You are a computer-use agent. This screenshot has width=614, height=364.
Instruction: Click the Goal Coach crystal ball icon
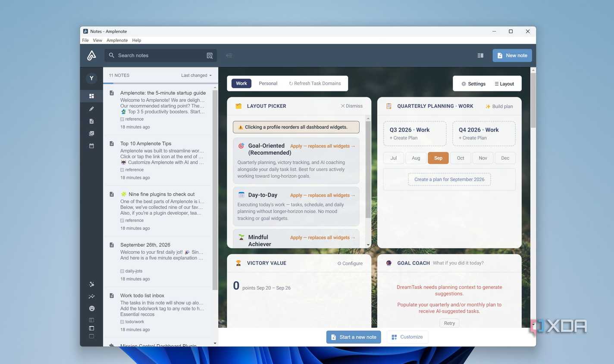pyautogui.click(x=389, y=263)
